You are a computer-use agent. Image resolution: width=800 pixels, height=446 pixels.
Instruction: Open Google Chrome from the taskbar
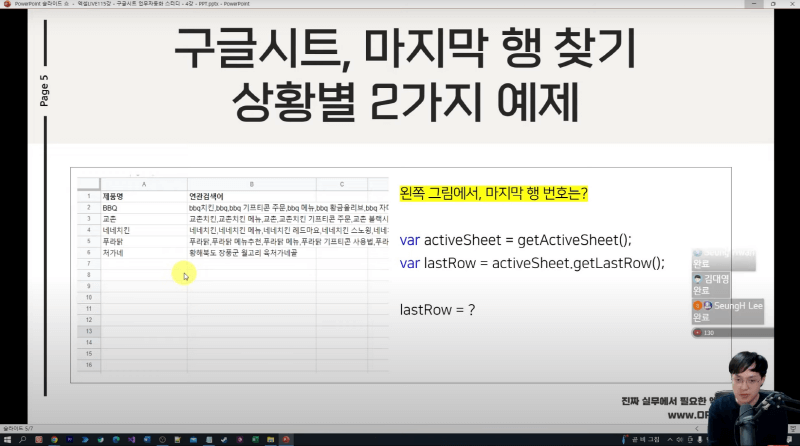coord(54,439)
